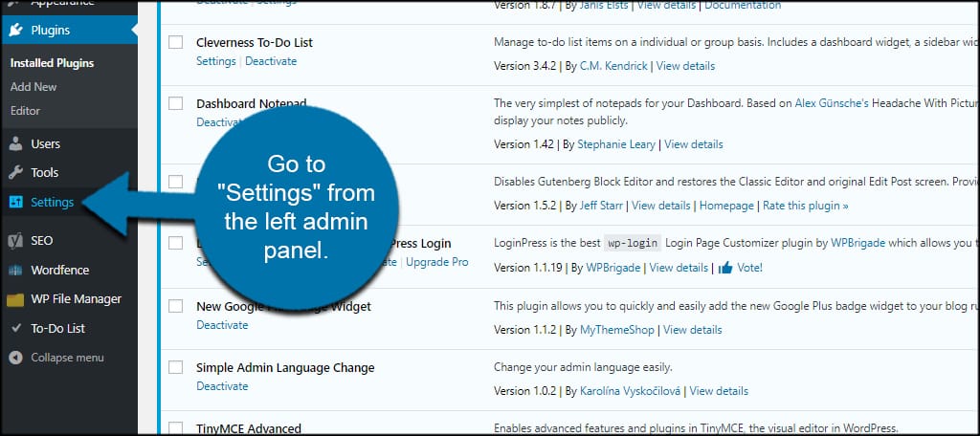Open Cleverness To-Do List Settings link
Image resolution: width=980 pixels, height=436 pixels.
(x=215, y=61)
